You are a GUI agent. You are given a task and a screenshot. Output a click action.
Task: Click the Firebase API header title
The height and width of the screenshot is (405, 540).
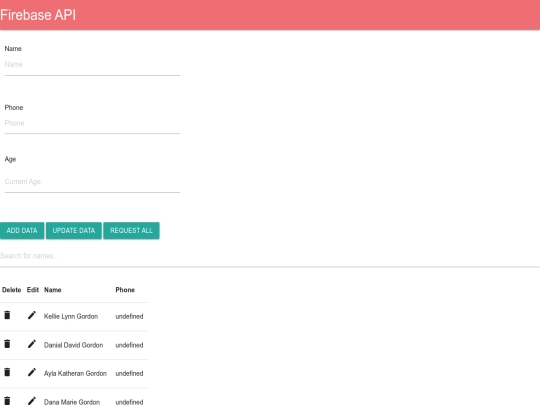pyautogui.click(x=38, y=15)
